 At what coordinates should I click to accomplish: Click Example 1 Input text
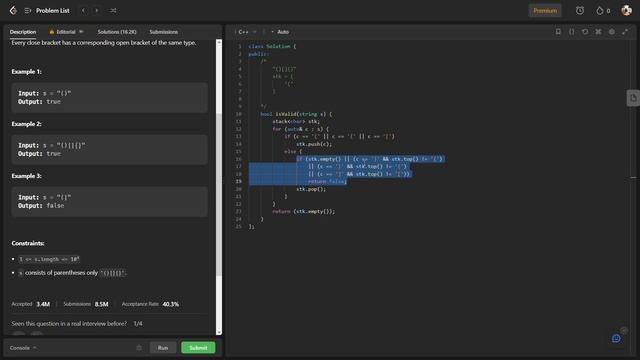pos(44,93)
